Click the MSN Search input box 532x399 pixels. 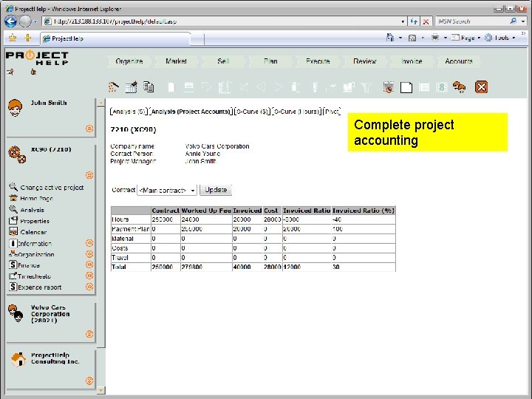coord(472,21)
